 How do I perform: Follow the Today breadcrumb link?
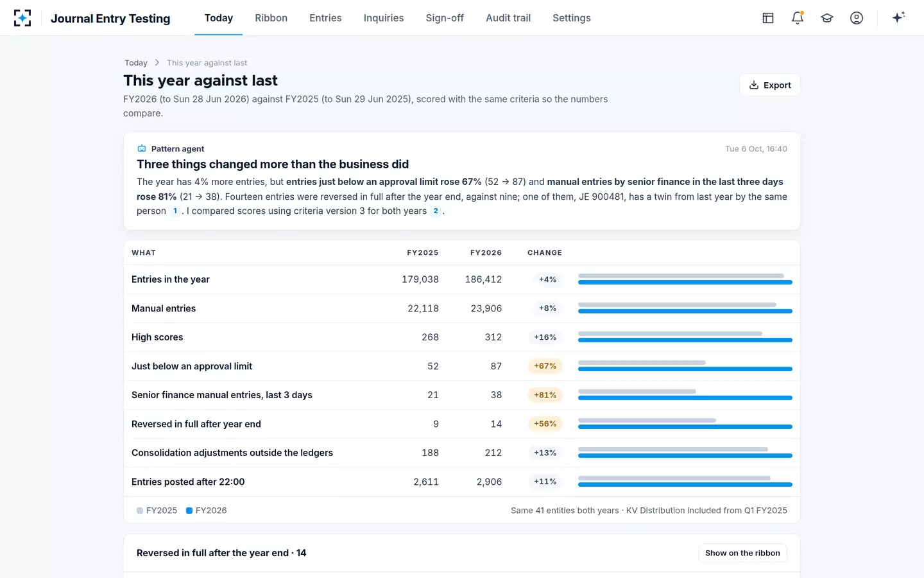coord(136,63)
